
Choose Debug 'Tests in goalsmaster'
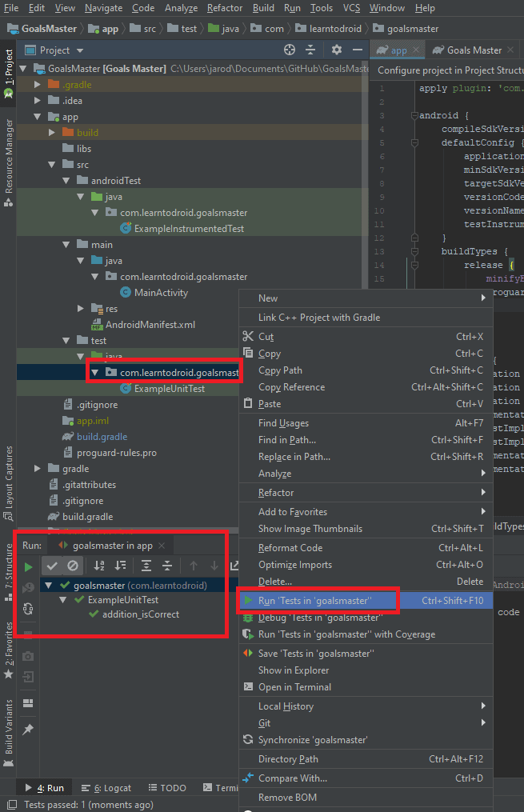point(366,618)
